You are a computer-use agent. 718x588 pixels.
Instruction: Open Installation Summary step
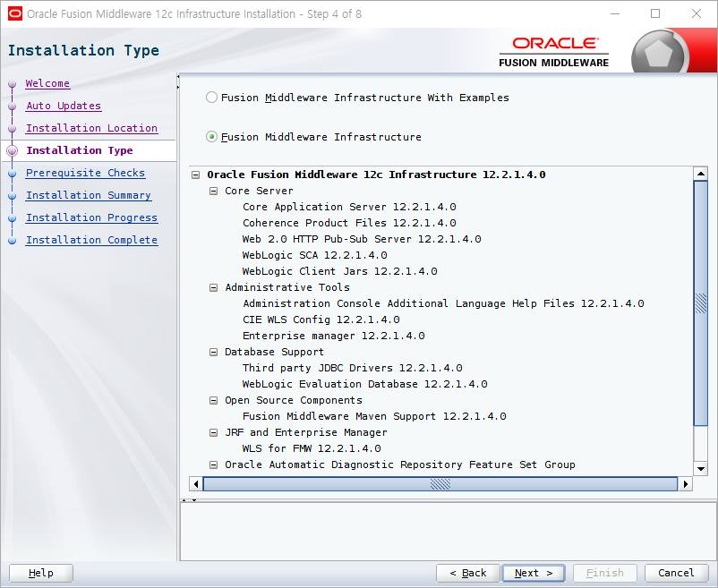89,195
